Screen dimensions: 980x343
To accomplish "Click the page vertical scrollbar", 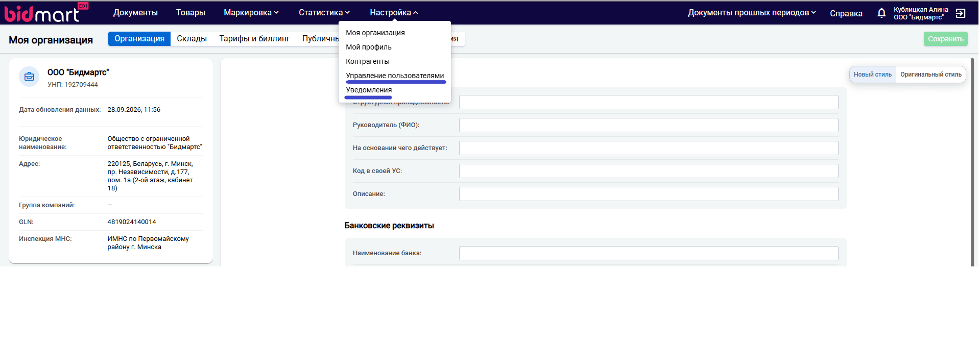I will 972,162.
